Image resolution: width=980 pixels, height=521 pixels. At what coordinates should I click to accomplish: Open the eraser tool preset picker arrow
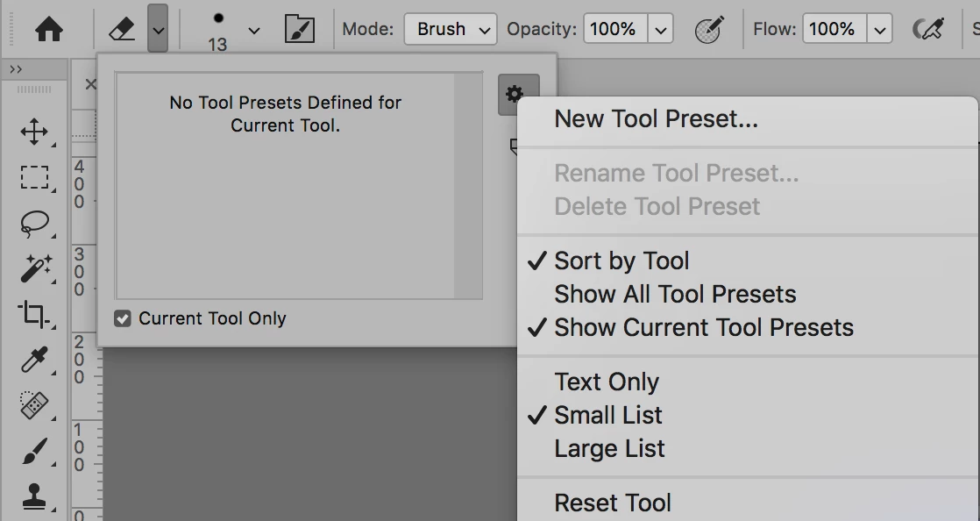tap(158, 29)
